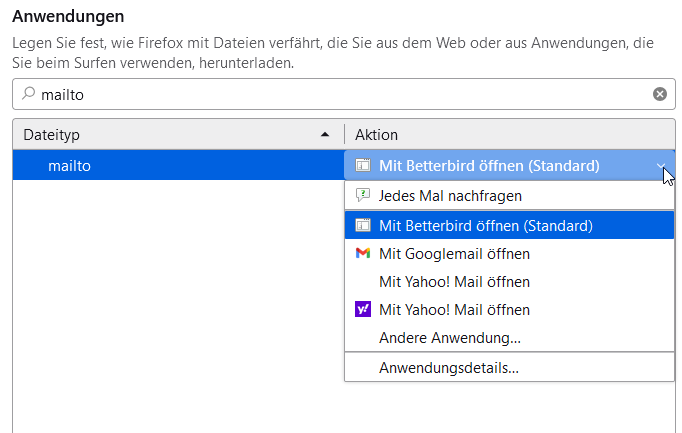This screenshot has height=433, width=682.
Task: Pick Mit Googlemail öffnen from the list
Action: [454, 254]
